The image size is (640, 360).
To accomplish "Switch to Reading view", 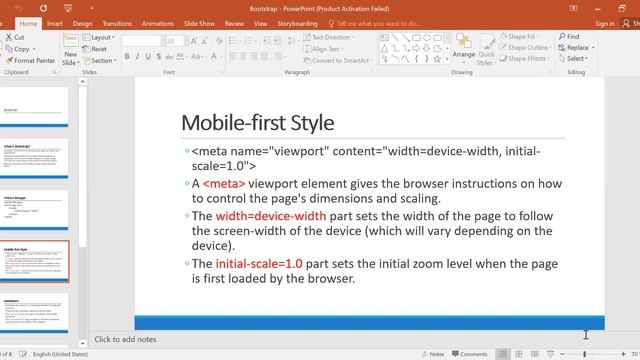I will [535, 354].
